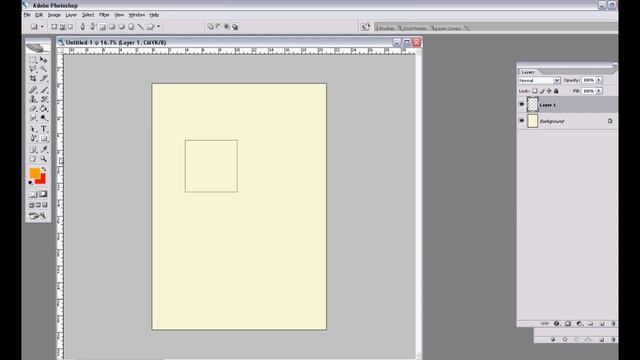
Task: Enable lock transparent pixels in Layers panel
Action: [x=535, y=91]
